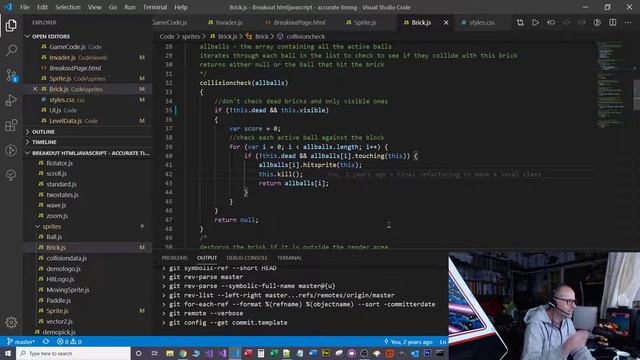Open the View menu
640x360 pixels.
click(x=94, y=7)
